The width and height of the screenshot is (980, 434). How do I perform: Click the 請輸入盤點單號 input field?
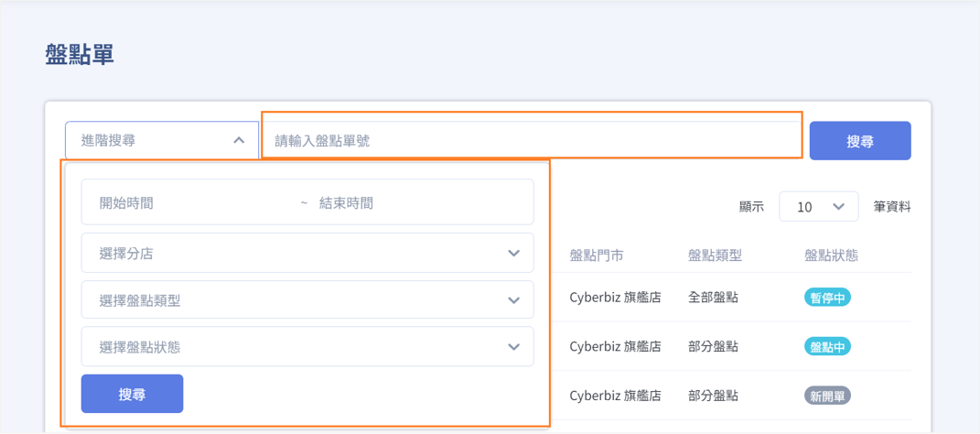pos(532,141)
